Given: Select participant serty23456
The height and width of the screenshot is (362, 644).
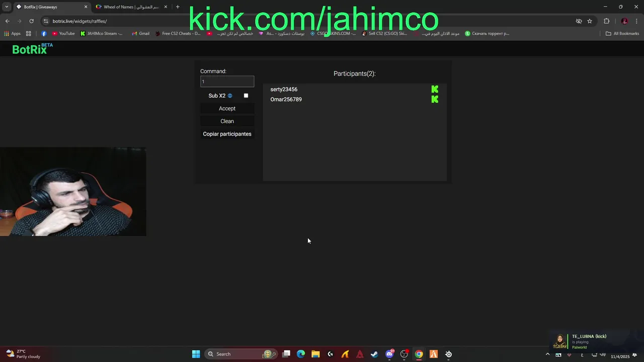Looking at the screenshot, I should 284,89.
